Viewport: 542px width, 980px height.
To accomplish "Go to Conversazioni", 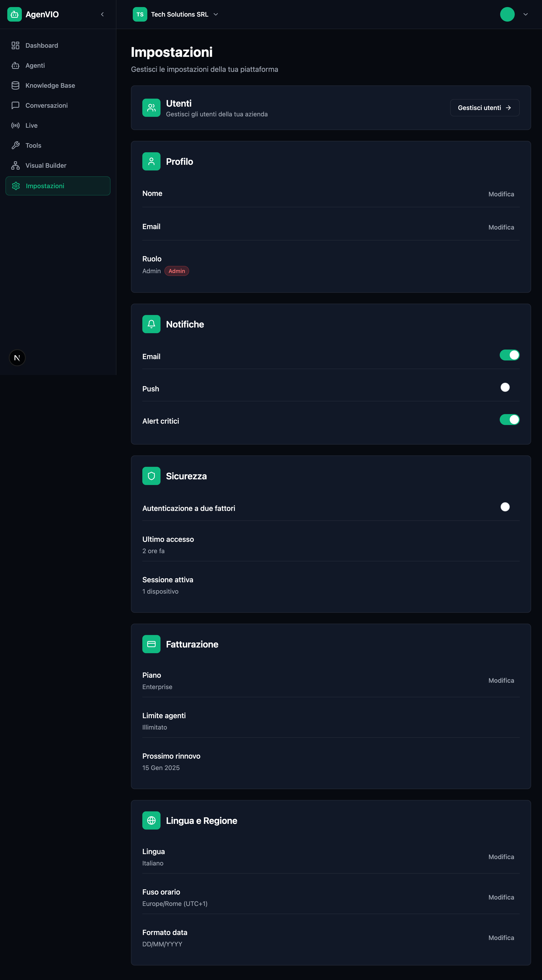I will pyautogui.click(x=46, y=105).
